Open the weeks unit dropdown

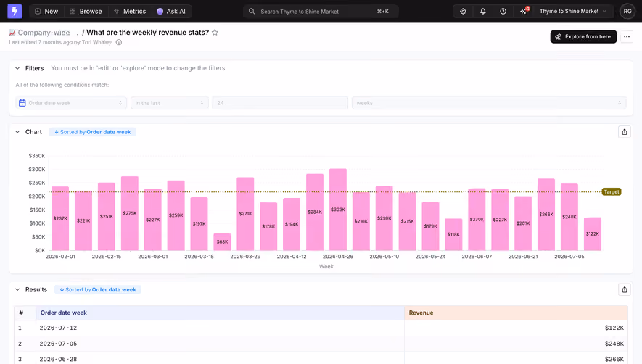click(489, 103)
